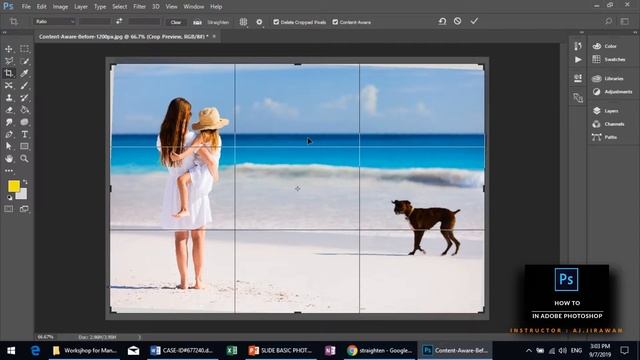Toggle Content-Aware checkbox

point(335,22)
